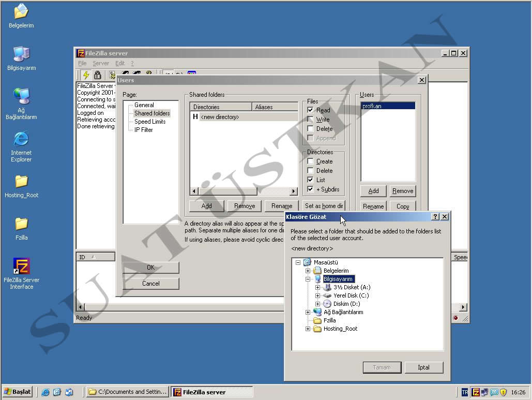Click the Set as home dir button
532x400 pixels.
point(324,206)
